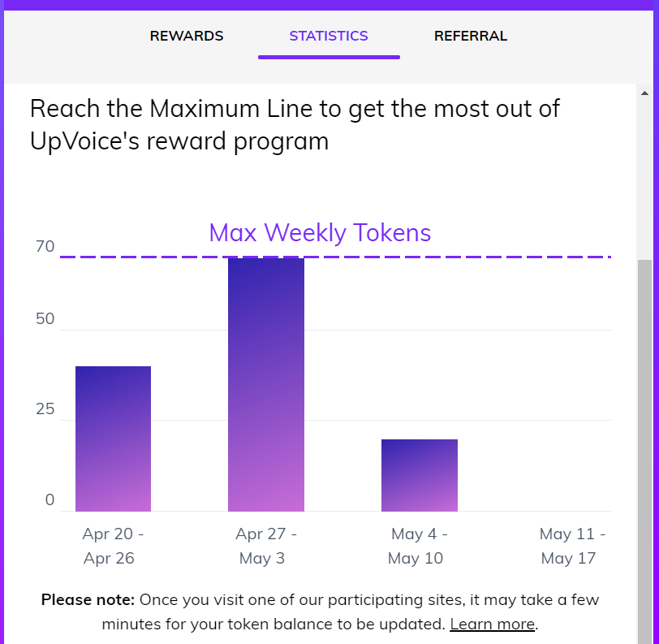Click the tallest Apr 27 - May 3 bar
This screenshot has width=659, height=644.
pyautogui.click(x=266, y=382)
